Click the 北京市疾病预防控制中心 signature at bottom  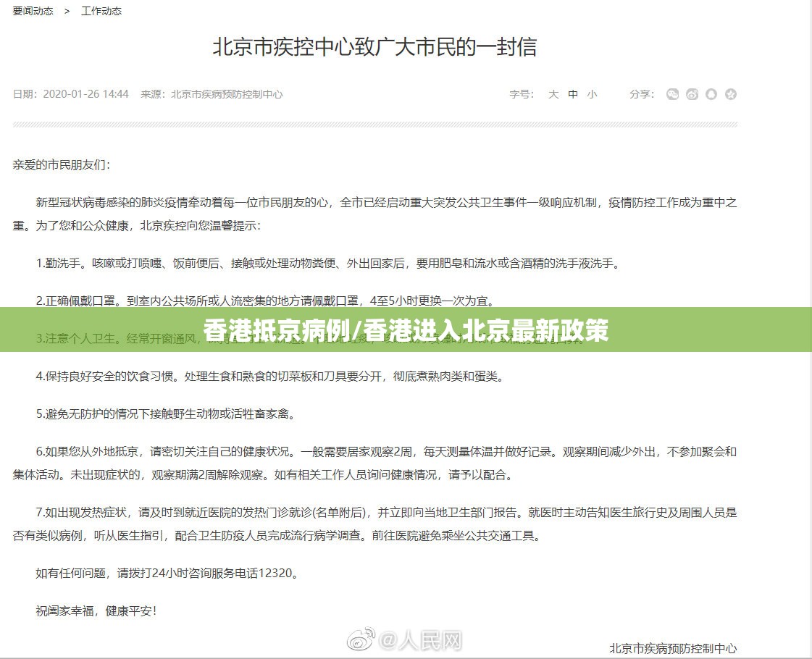tap(673, 648)
